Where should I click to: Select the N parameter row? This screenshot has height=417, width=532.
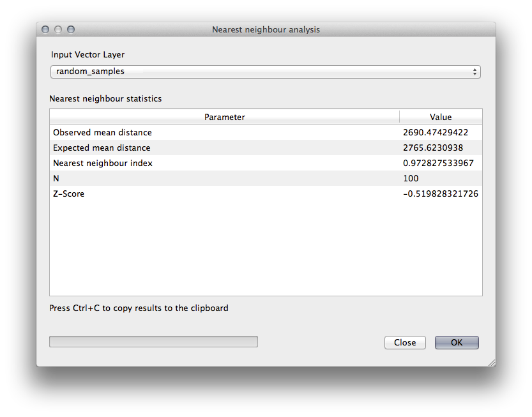(56, 179)
